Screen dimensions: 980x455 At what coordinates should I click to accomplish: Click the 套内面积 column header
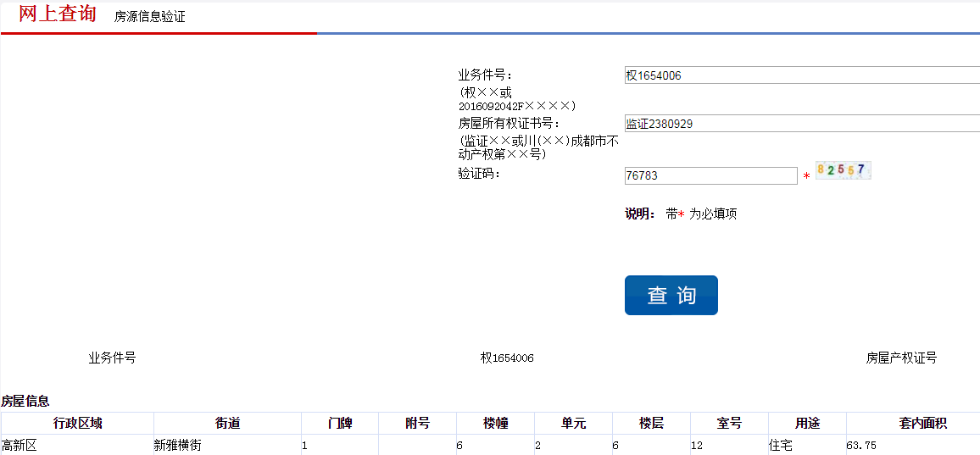coord(922,423)
